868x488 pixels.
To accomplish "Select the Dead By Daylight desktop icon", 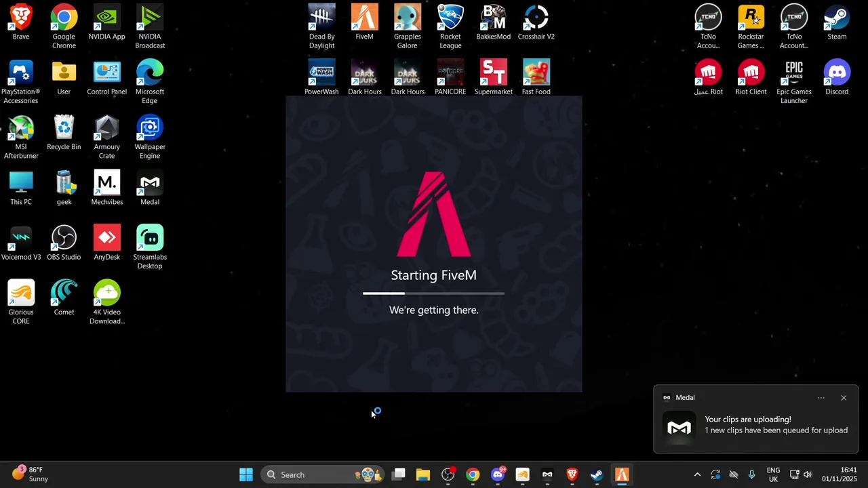I will [321, 27].
